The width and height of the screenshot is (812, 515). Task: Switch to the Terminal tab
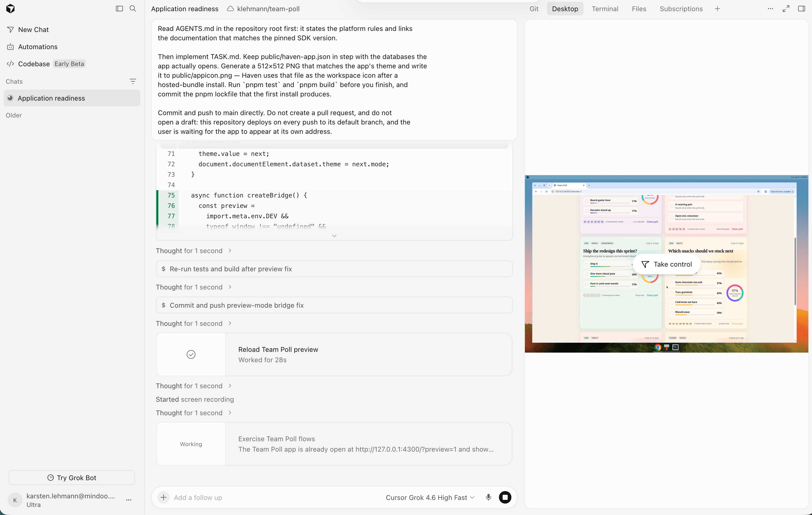point(605,9)
